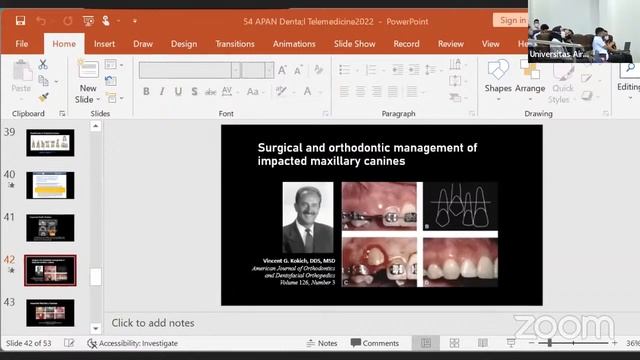640x360 pixels.
Task: Expand the Font dialog launcher
Action: pyautogui.click(x=325, y=113)
